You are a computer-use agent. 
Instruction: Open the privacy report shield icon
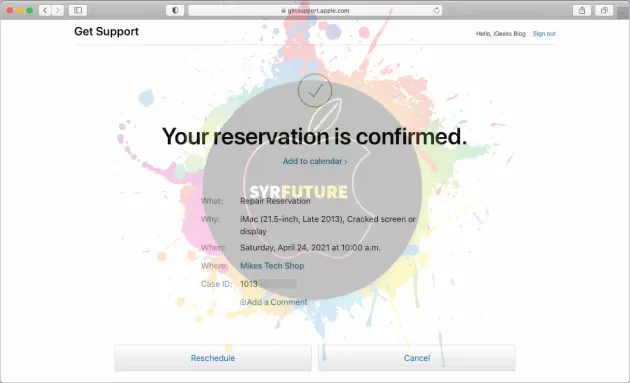(175, 10)
